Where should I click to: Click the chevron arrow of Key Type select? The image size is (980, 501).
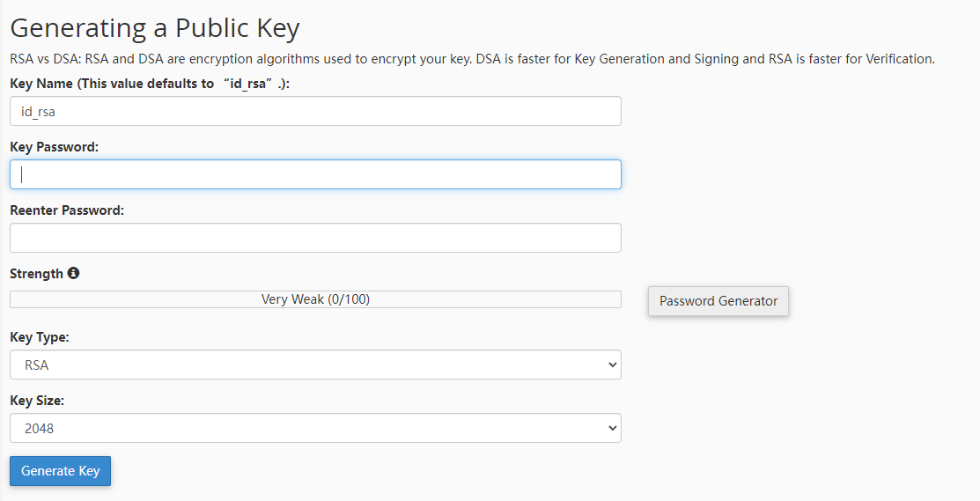(x=612, y=365)
